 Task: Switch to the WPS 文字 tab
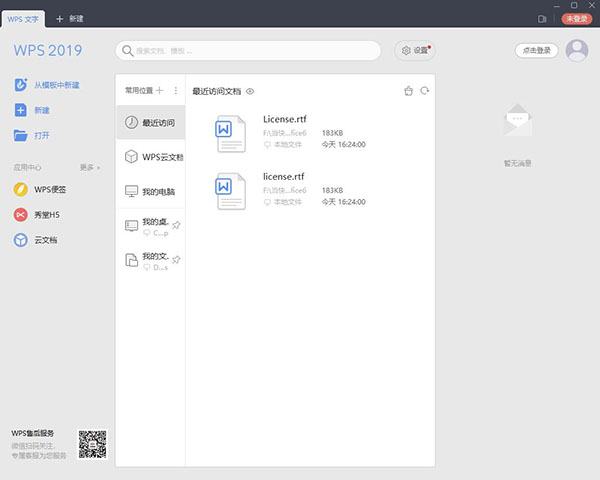coord(23,19)
